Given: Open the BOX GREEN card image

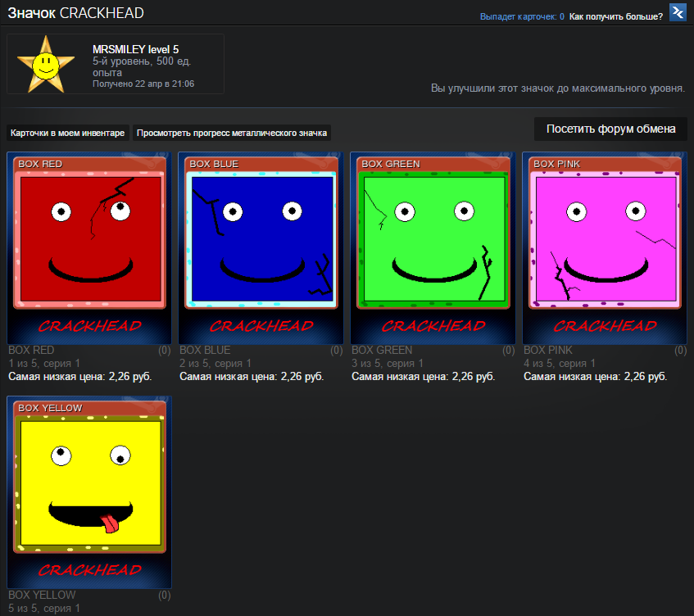Looking at the screenshot, I should pos(433,248).
